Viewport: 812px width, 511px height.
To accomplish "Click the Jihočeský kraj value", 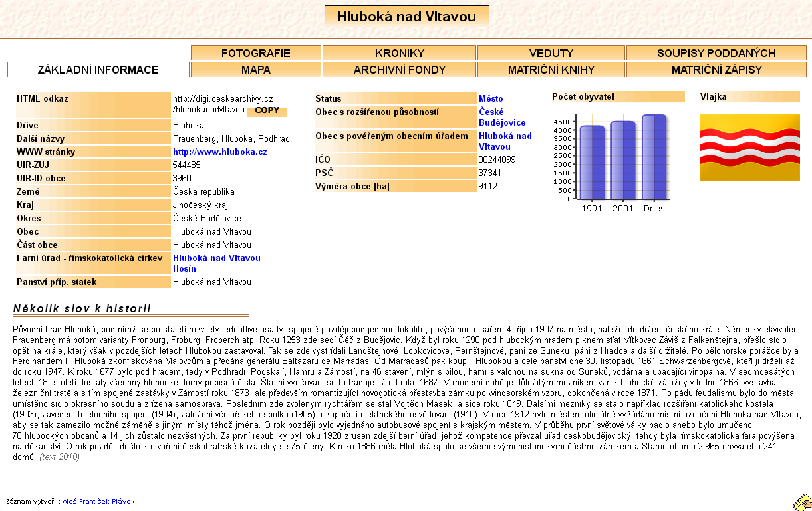I will coord(200,205).
